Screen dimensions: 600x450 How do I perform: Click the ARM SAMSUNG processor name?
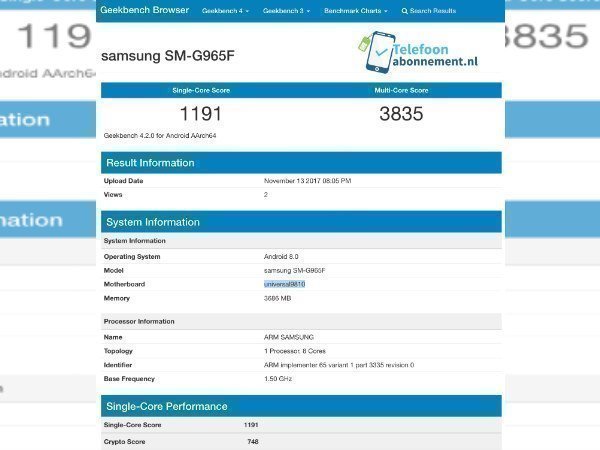pos(289,337)
